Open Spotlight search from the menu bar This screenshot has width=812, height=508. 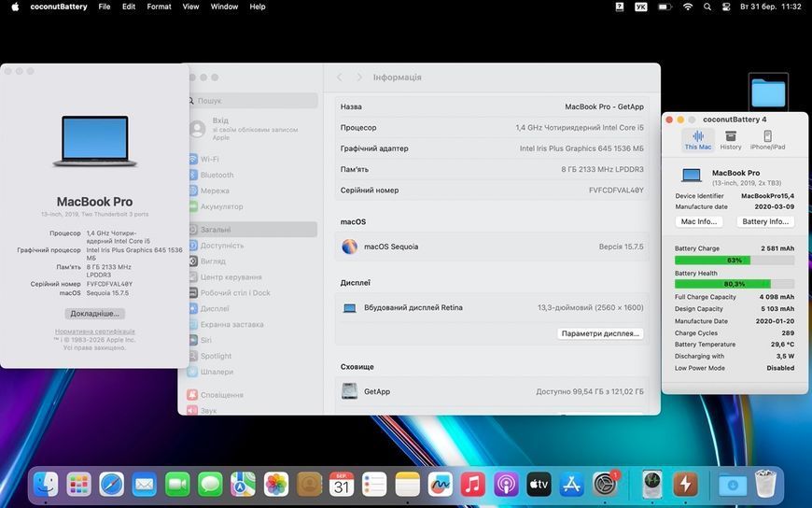pyautogui.click(x=707, y=7)
